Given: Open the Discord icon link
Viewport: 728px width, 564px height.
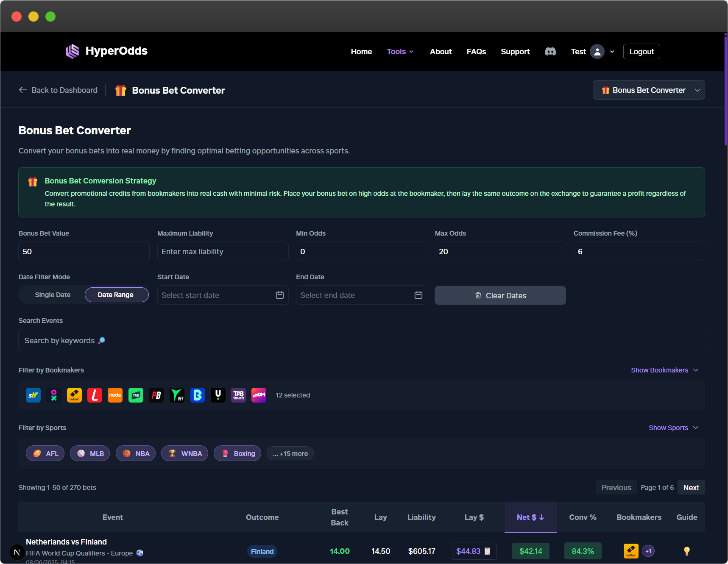Looking at the screenshot, I should [x=550, y=52].
